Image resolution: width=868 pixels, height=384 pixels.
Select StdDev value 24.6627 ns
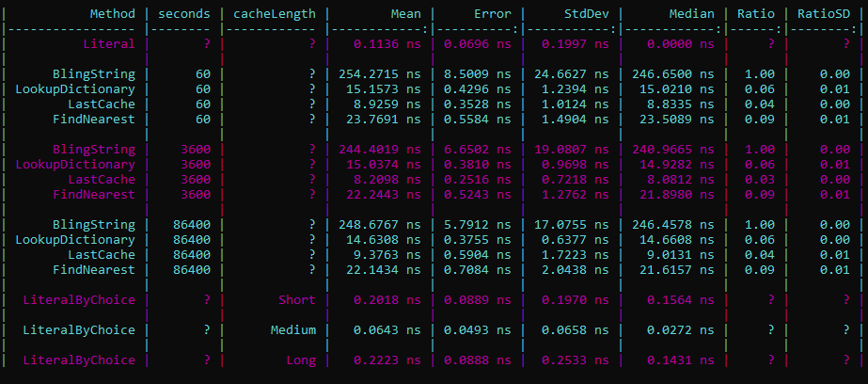point(571,73)
